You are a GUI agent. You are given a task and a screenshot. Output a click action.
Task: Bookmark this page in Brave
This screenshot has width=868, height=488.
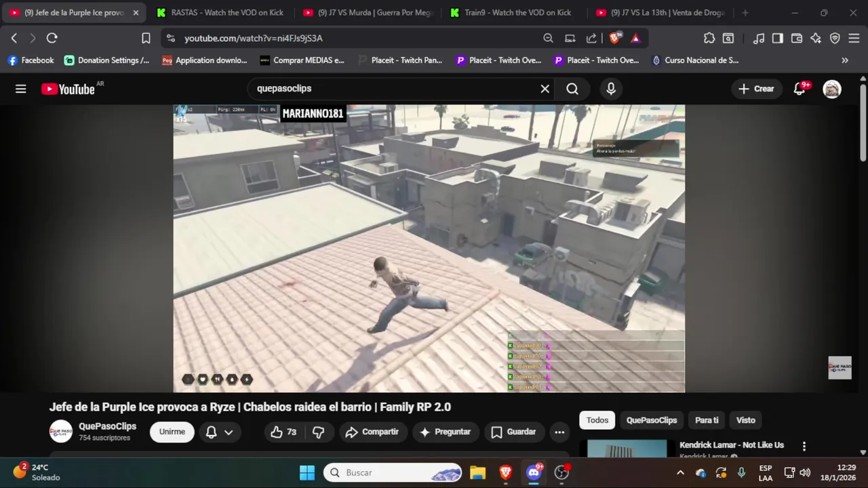click(146, 39)
